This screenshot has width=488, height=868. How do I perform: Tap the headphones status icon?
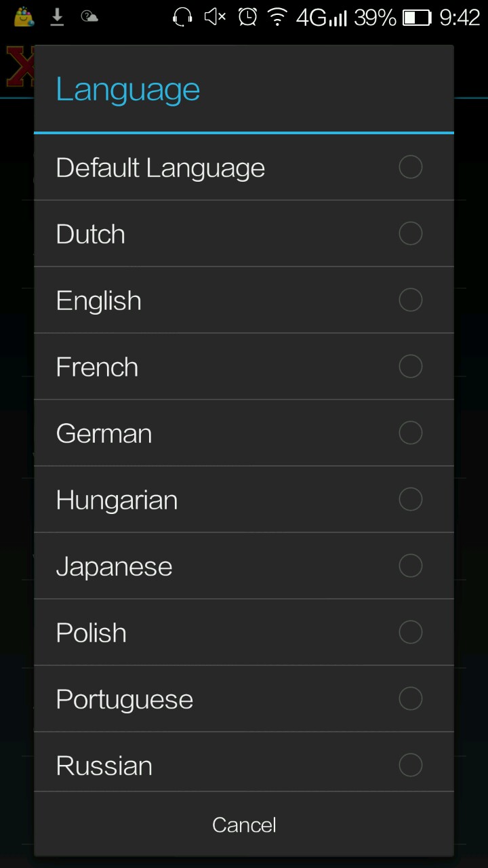click(x=182, y=17)
